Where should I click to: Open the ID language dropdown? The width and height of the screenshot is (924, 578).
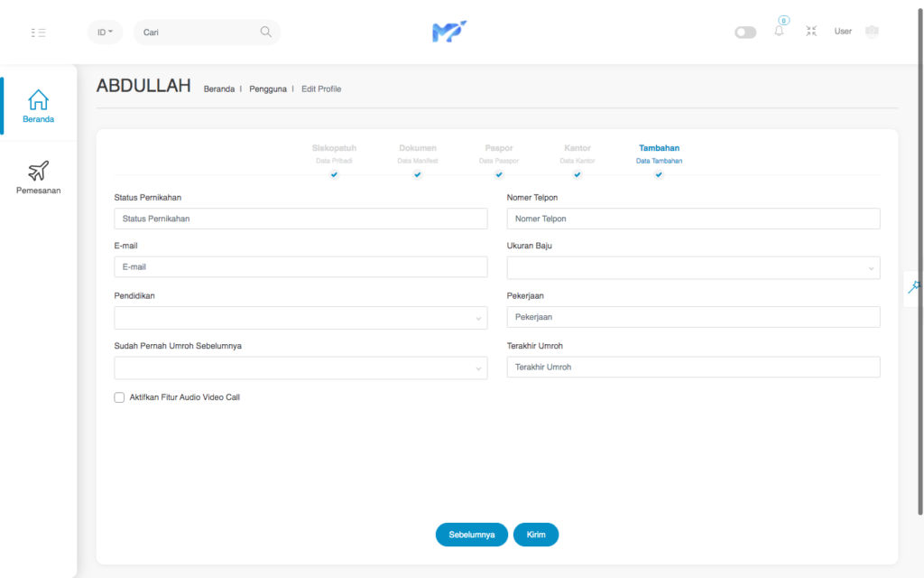click(105, 33)
